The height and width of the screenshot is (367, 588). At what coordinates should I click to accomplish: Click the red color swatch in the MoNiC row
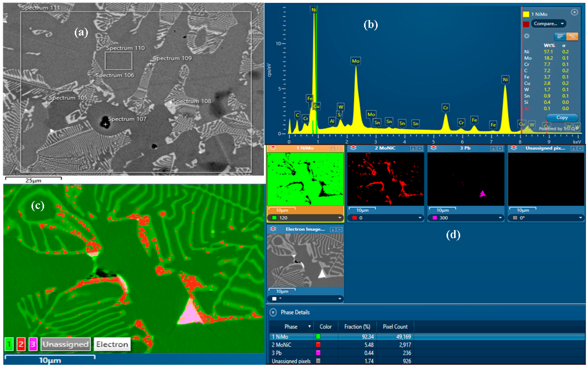pyautogui.click(x=318, y=345)
